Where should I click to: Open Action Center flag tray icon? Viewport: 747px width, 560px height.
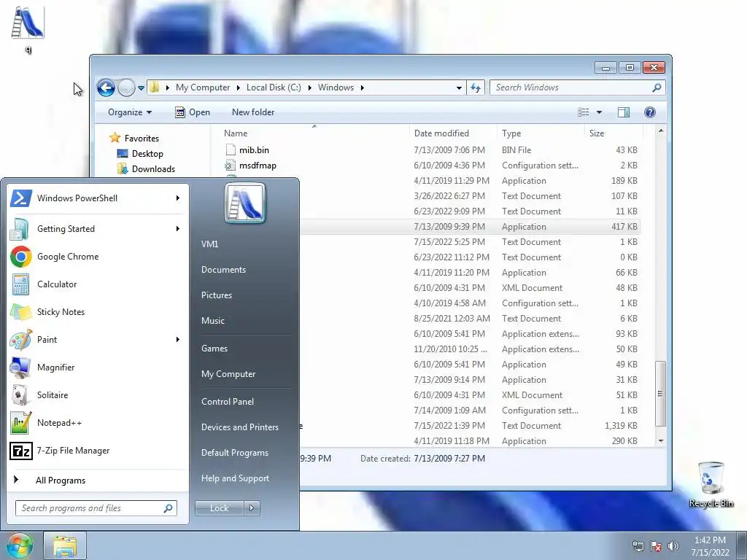click(x=656, y=546)
